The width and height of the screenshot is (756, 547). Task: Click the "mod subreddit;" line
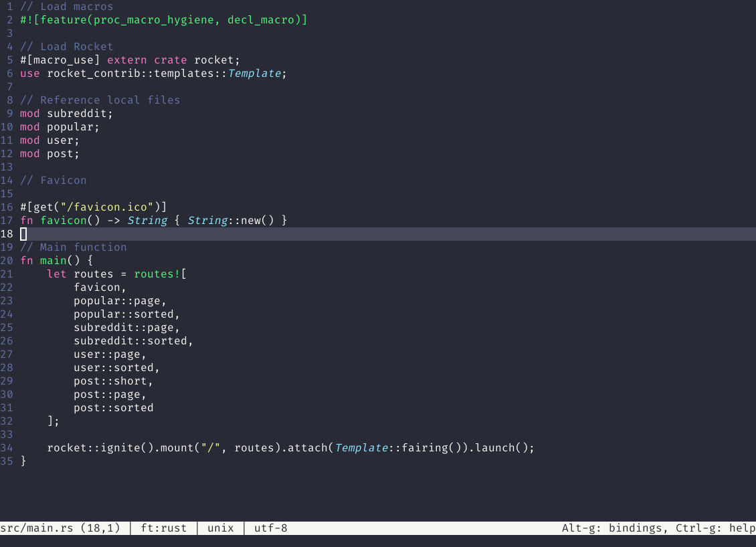point(66,114)
